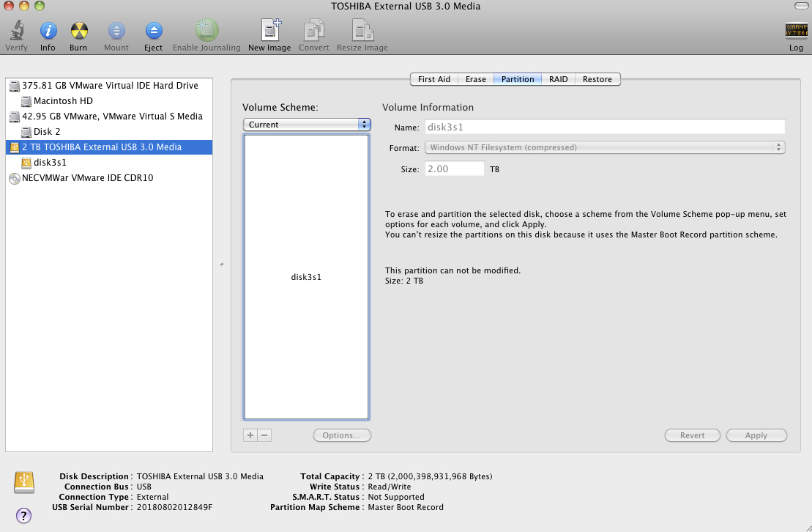Open the Format Windows NT Filesystem dropdown
The width and height of the screenshot is (812, 532).
(x=605, y=147)
